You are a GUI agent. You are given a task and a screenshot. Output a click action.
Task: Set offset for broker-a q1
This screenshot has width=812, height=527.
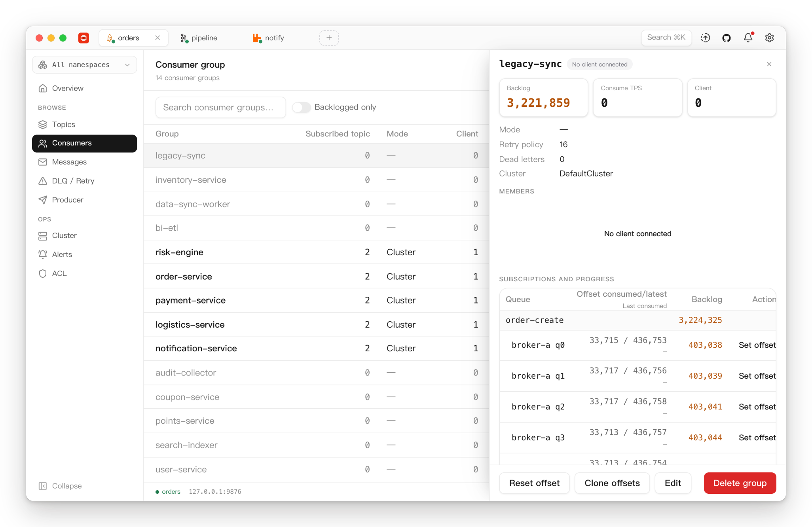757,376
